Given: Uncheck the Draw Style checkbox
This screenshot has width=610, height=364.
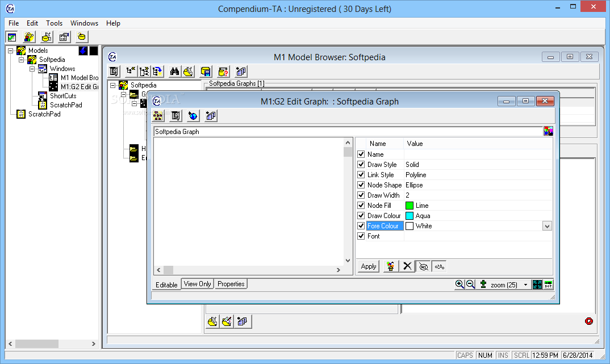Looking at the screenshot, I should click(x=361, y=165).
